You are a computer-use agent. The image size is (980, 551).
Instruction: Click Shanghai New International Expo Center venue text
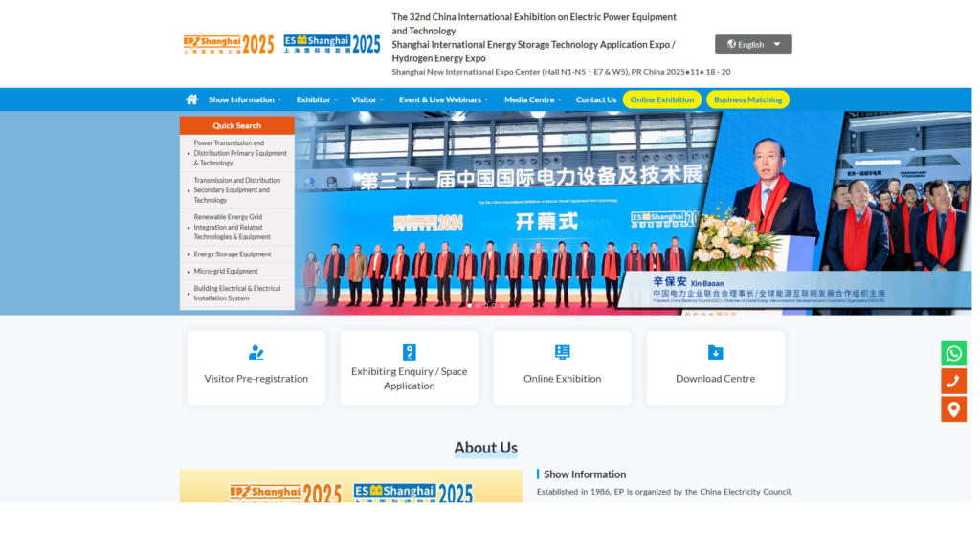pyautogui.click(x=561, y=72)
